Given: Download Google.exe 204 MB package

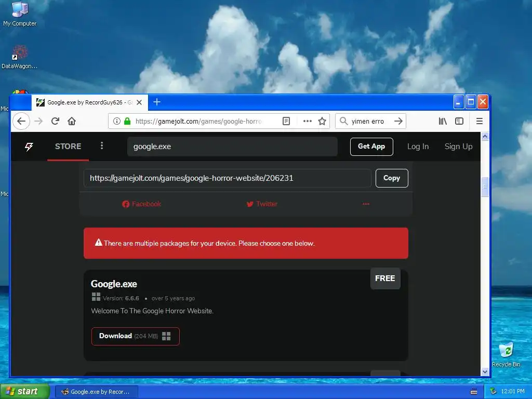Looking at the screenshot, I should [136, 336].
